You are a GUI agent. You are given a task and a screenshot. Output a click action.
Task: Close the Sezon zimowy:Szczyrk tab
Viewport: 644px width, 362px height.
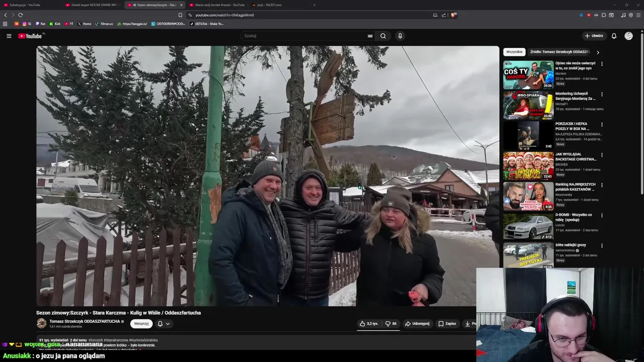coord(181,5)
